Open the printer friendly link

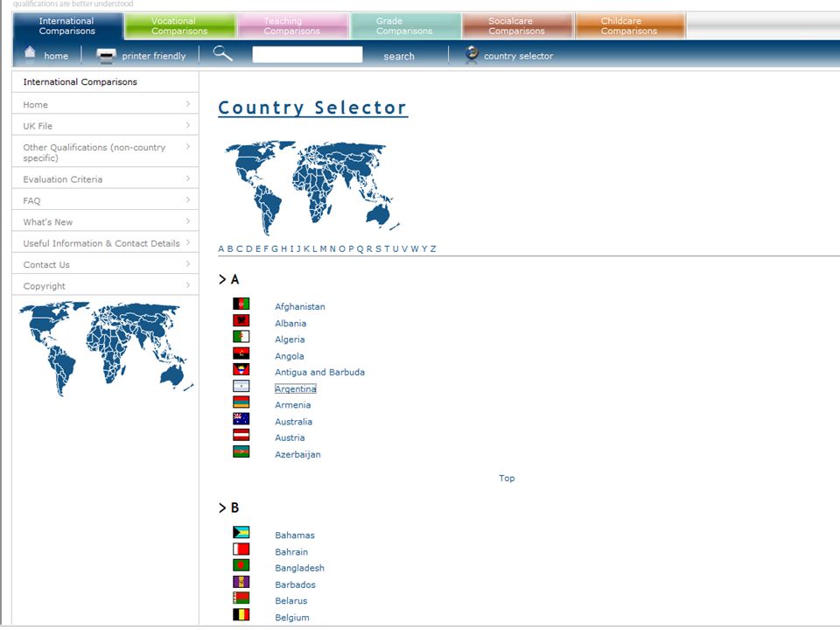click(154, 56)
